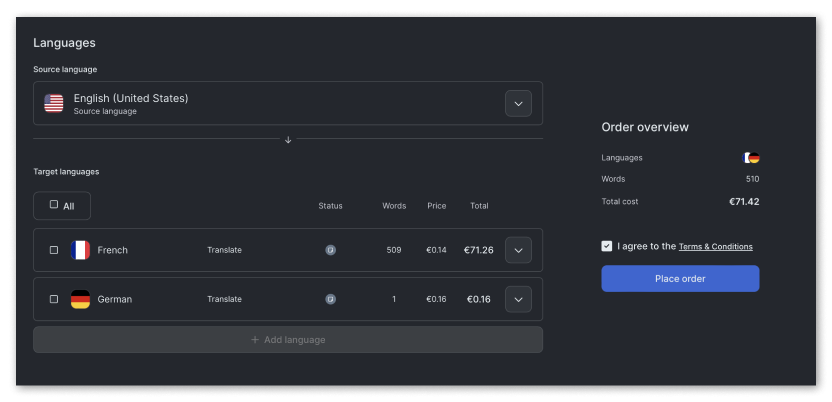
Task: Click the English (United States) source language field
Action: pos(288,103)
